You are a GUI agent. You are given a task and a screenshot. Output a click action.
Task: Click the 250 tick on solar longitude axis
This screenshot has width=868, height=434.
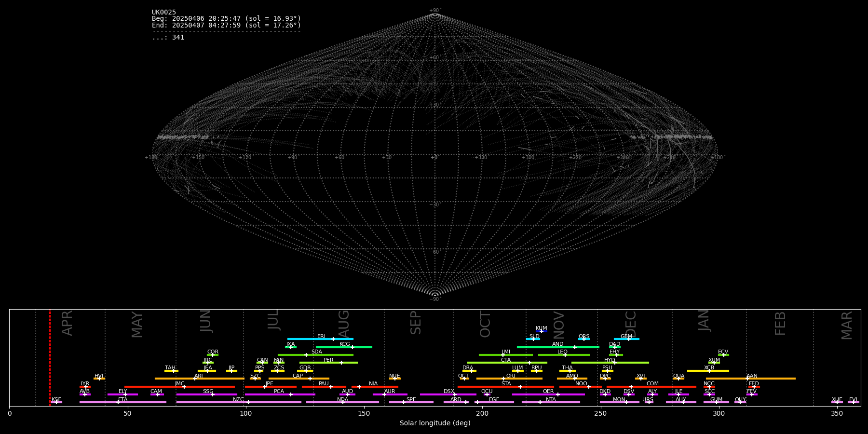(600, 413)
